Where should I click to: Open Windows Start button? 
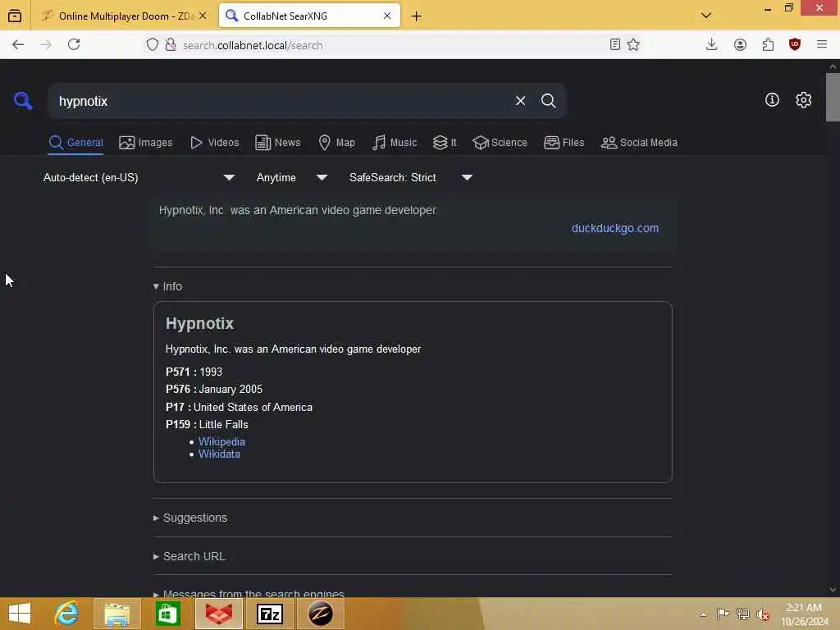coord(20,614)
